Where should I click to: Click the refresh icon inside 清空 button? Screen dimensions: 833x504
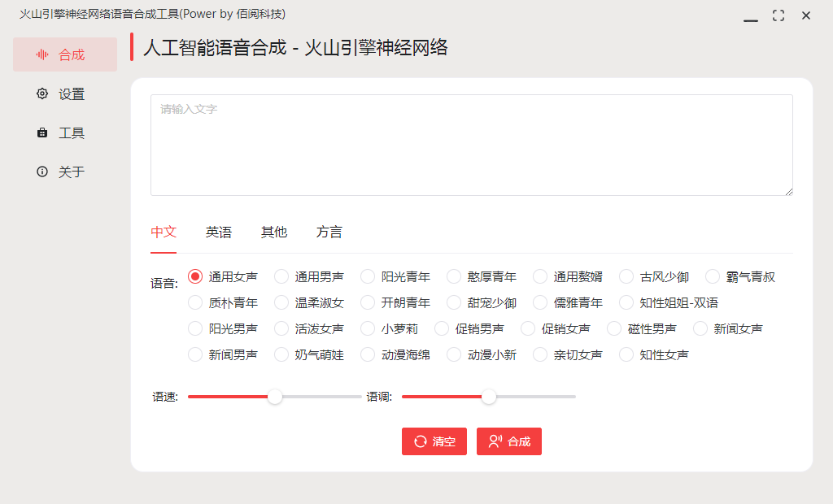coord(420,441)
